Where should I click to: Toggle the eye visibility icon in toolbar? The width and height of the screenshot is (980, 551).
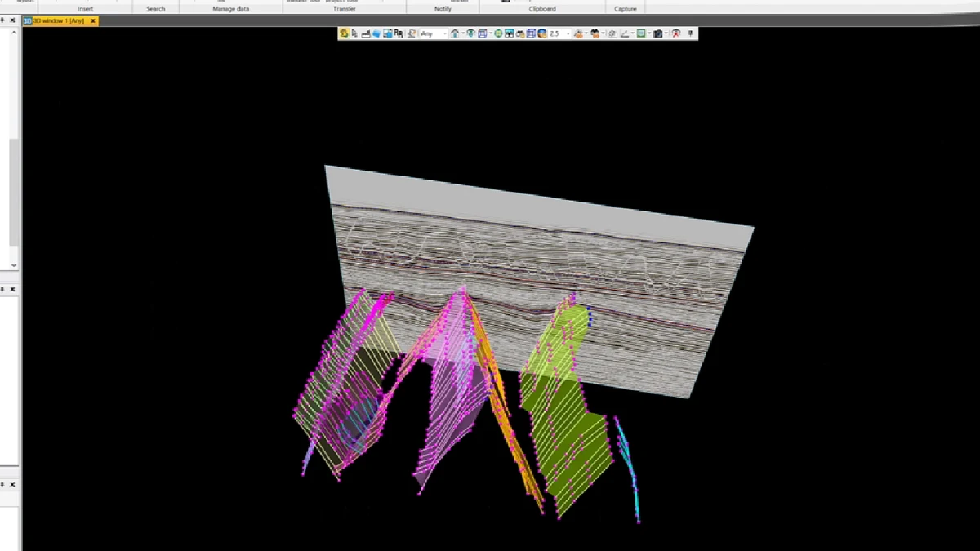470,33
